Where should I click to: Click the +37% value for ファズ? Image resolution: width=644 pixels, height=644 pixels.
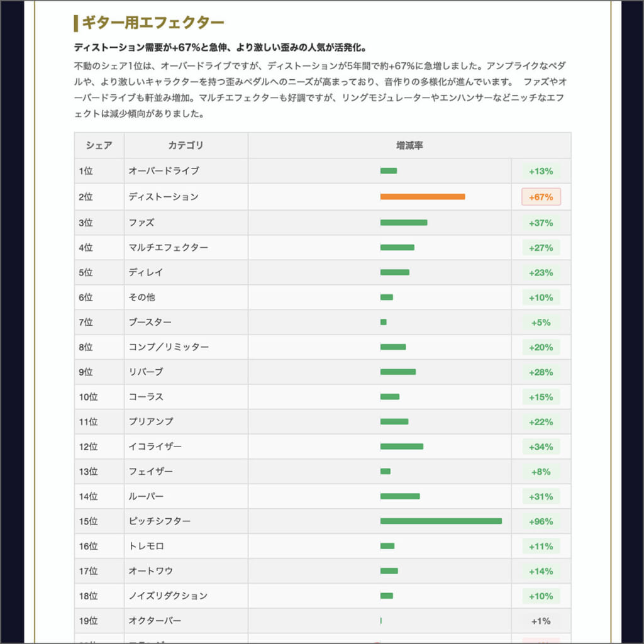[x=541, y=222]
